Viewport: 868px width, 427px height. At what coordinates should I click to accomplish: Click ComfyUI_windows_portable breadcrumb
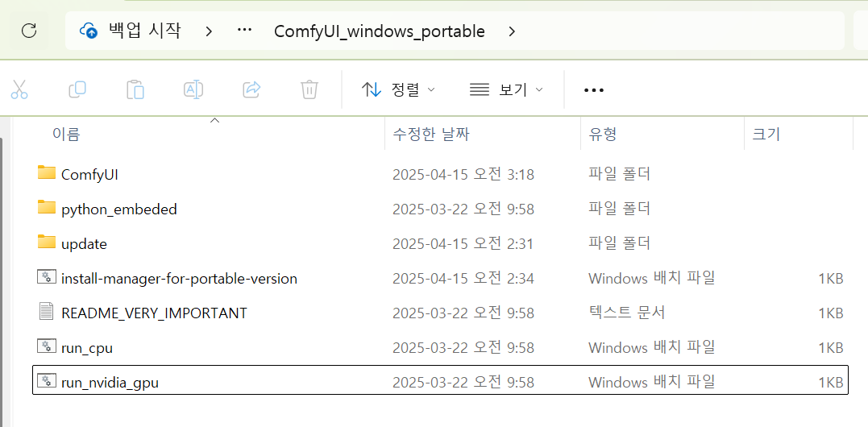tap(380, 31)
